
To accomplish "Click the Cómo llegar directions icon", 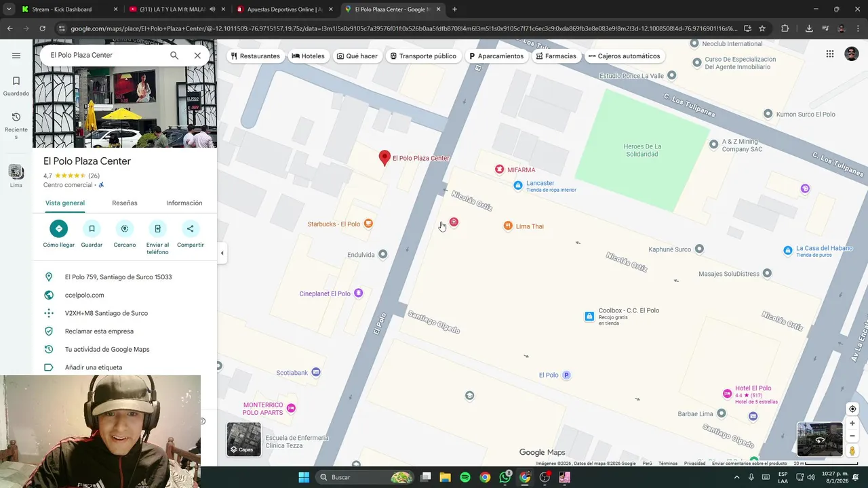I will [59, 228].
